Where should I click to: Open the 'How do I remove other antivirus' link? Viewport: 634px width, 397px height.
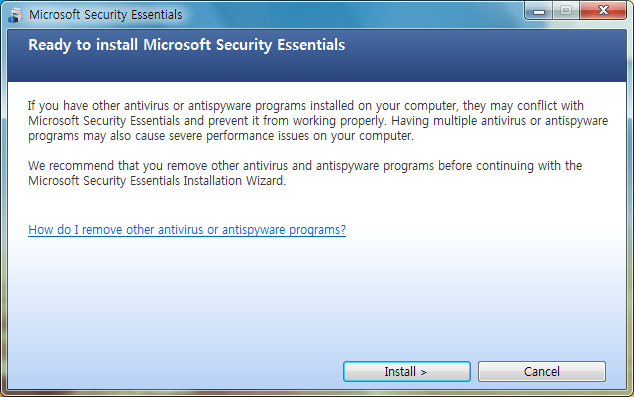click(187, 230)
